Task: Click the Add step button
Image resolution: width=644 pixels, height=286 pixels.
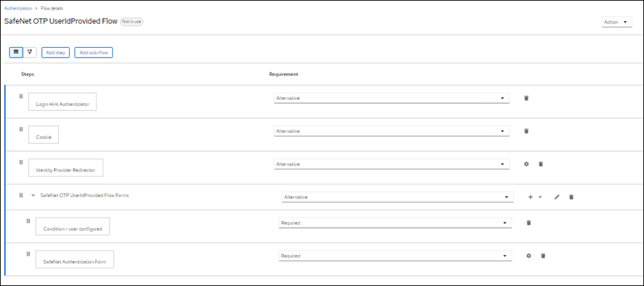Action: pyautogui.click(x=55, y=53)
